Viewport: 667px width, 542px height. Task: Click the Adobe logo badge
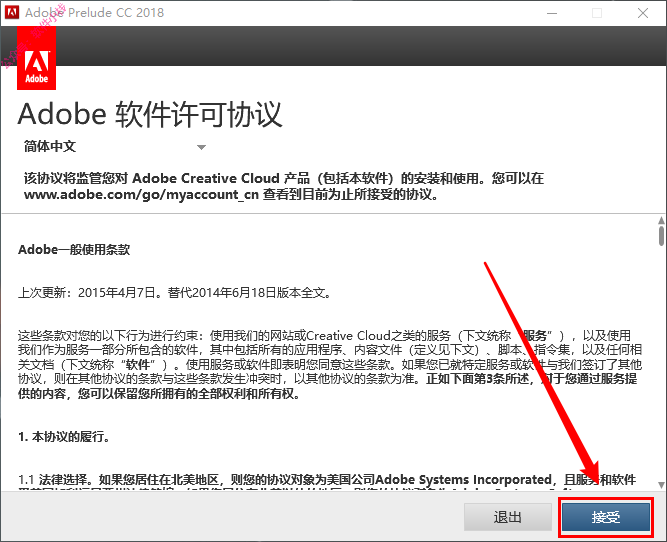coord(36,58)
